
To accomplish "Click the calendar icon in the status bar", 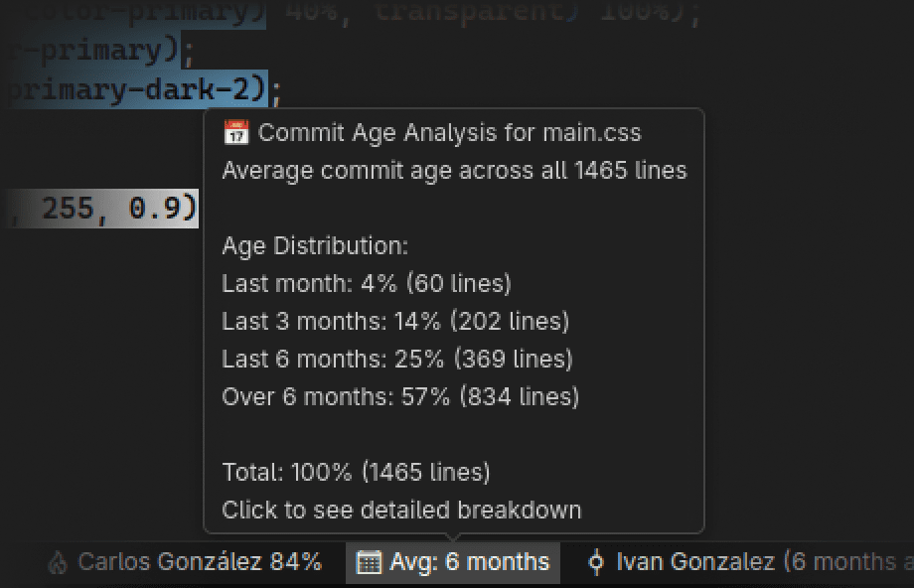I will pyautogui.click(x=368, y=563).
